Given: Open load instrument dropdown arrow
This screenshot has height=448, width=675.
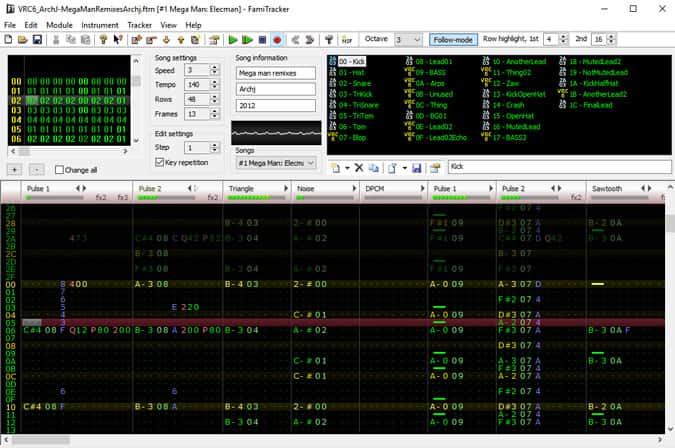Looking at the screenshot, I should [405, 168].
